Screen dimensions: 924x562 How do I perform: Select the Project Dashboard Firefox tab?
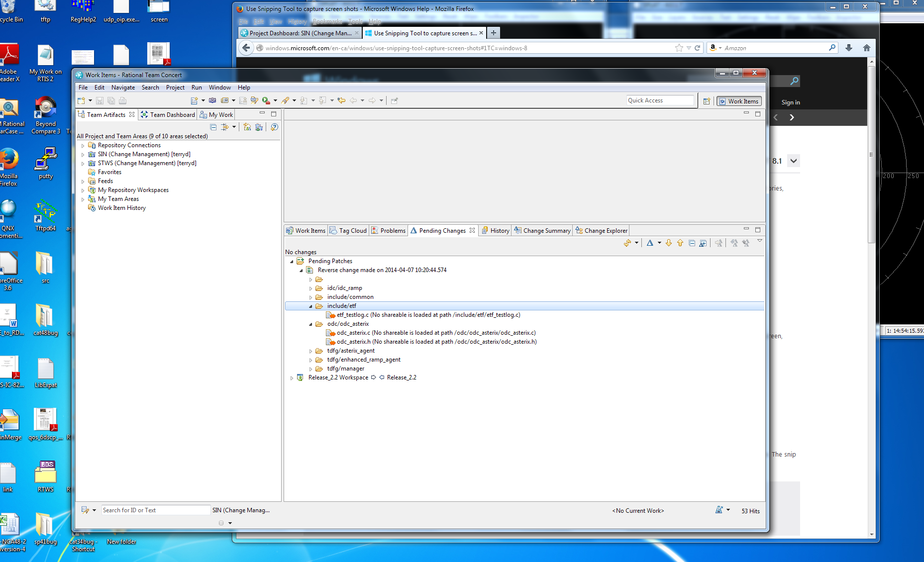(x=299, y=33)
